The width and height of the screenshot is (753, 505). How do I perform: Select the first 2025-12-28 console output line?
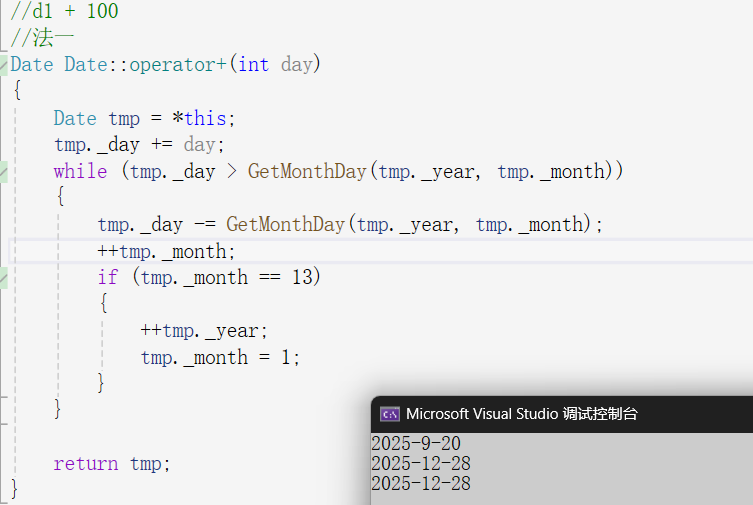(x=421, y=463)
